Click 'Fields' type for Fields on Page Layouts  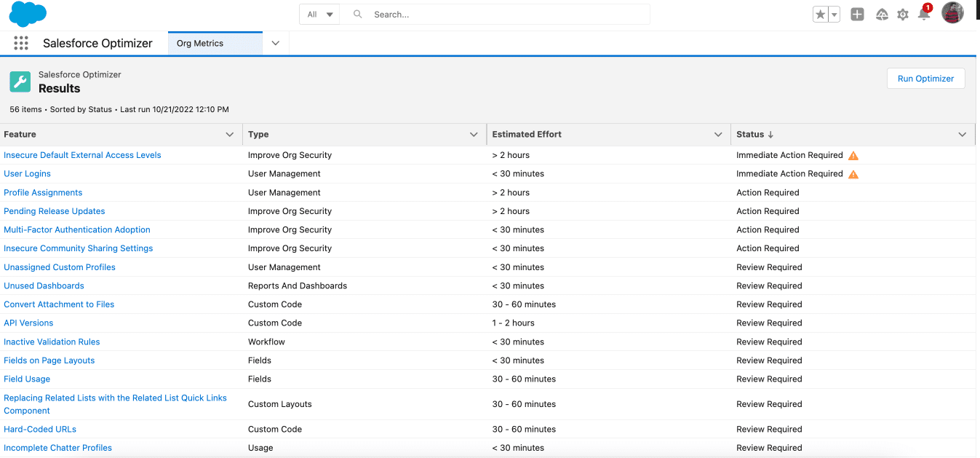pyautogui.click(x=260, y=360)
